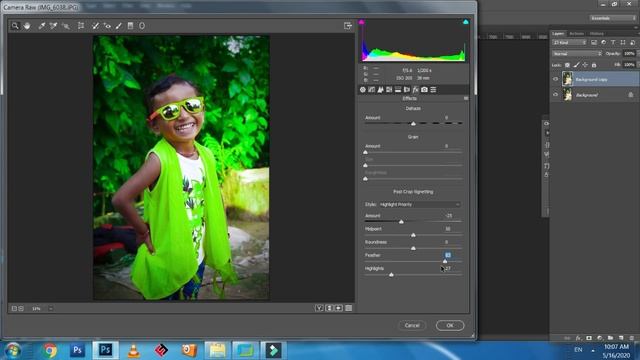Select the Graduated Filter tool
The height and width of the screenshot is (360, 640).
click(130, 26)
